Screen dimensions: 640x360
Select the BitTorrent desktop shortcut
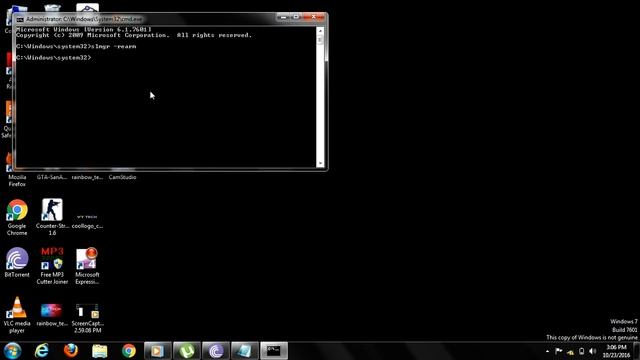tap(17, 262)
